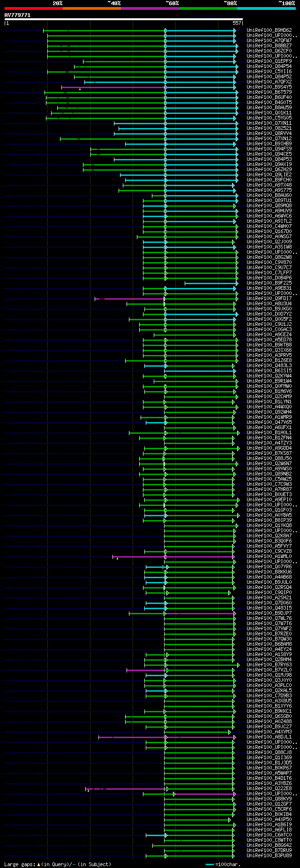This screenshot has height=868, width=300.
Task: Select hit UniRef100_Q47V65
Action: click(269, 423)
